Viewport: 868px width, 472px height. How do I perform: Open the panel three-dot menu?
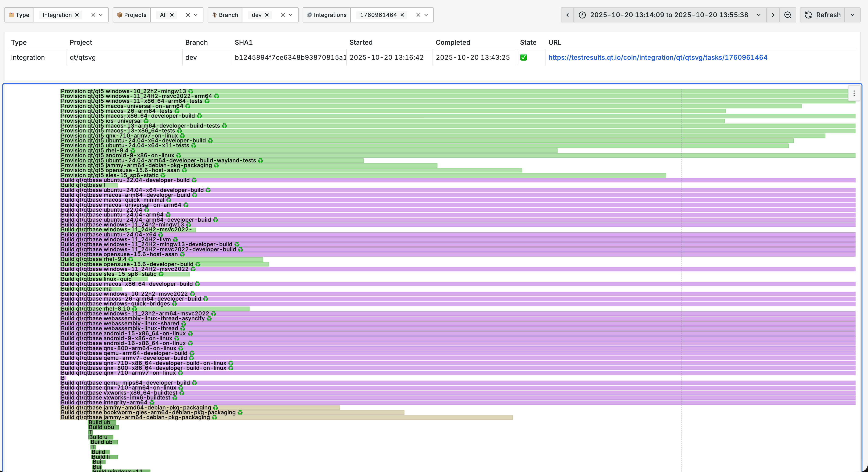[x=854, y=93]
